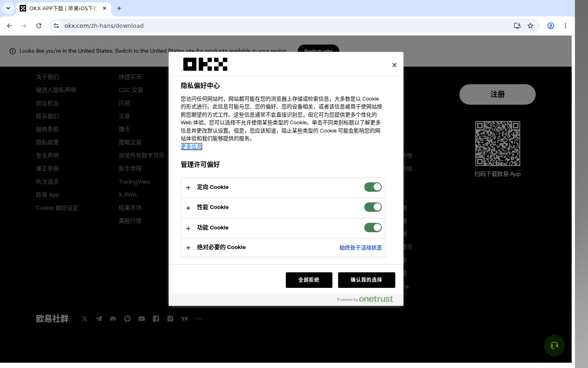
Task: Toggle the 定向 Cookie switch
Action: (x=373, y=187)
